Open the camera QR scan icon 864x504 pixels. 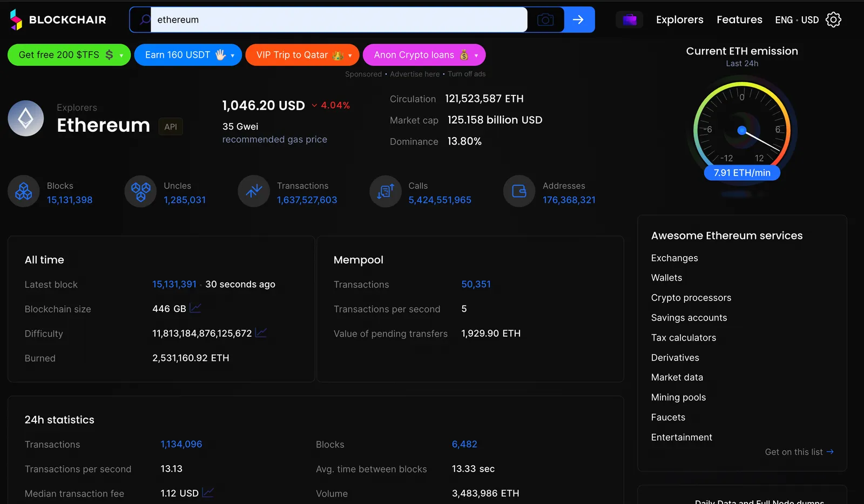(x=545, y=20)
